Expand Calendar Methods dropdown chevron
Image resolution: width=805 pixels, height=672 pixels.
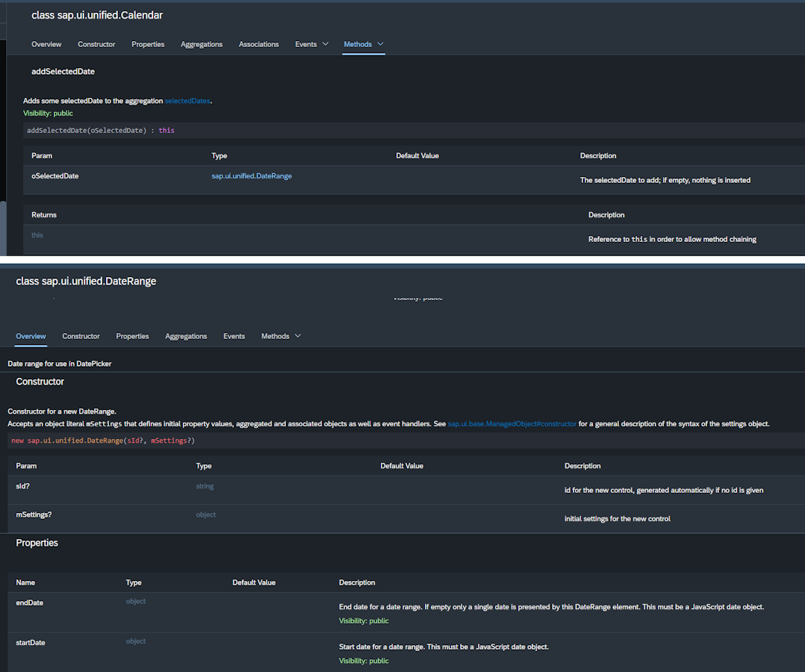pyautogui.click(x=380, y=44)
